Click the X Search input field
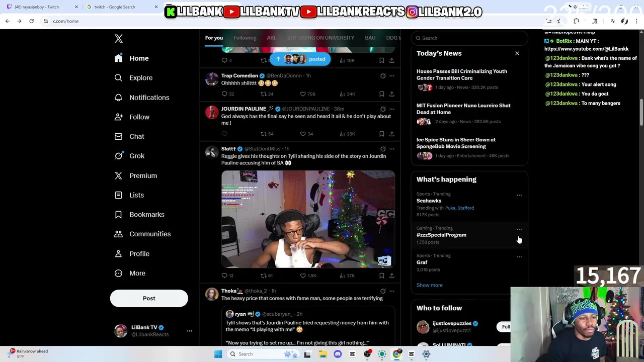This screenshot has height=362, width=644. [470, 38]
